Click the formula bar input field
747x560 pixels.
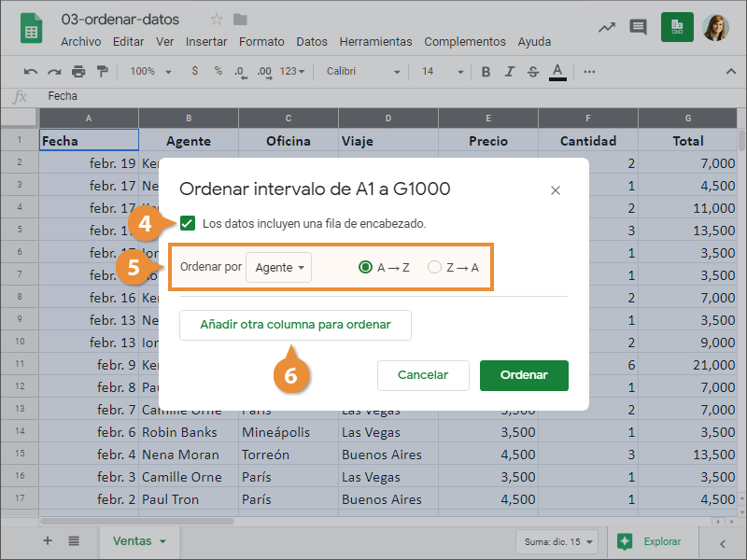click(373, 96)
